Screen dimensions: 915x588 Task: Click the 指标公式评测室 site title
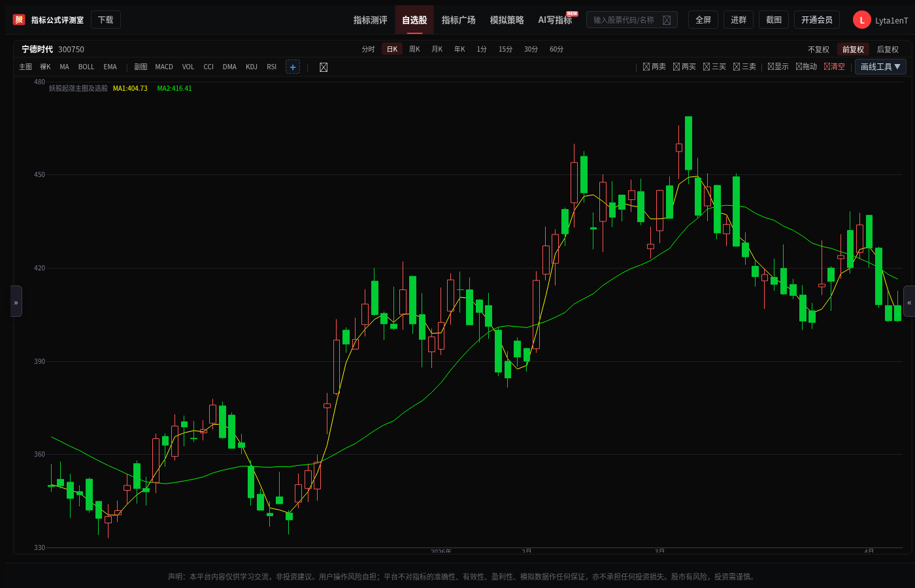pyautogui.click(x=58, y=20)
